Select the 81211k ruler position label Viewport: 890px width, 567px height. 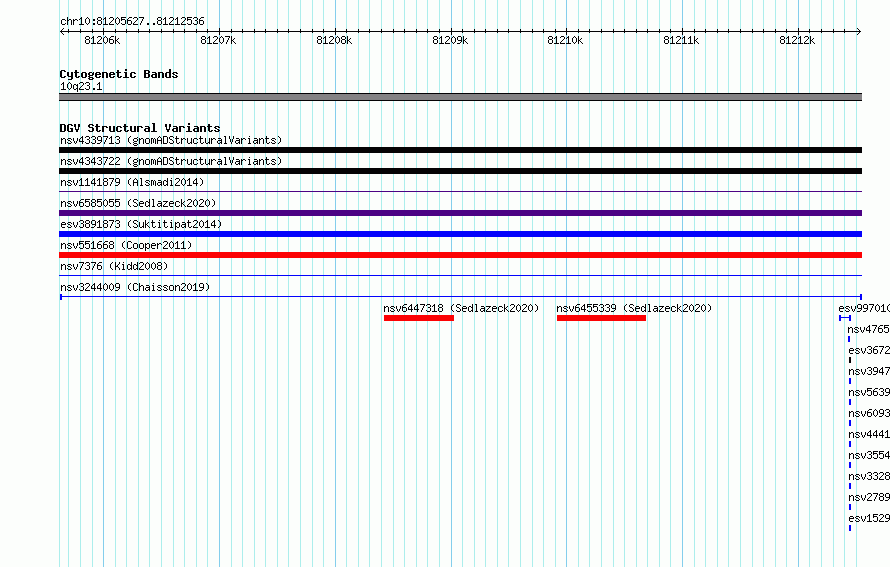pyautogui.click(x=681, y=40)
